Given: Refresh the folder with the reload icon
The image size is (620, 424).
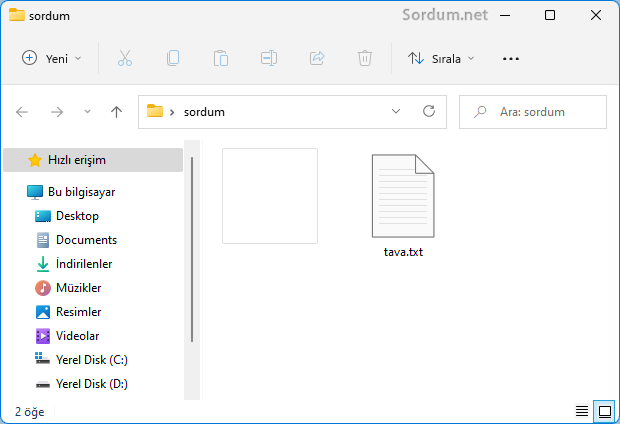Looking at the screenshot, I should pyautogui.click(x=429, y=112).
